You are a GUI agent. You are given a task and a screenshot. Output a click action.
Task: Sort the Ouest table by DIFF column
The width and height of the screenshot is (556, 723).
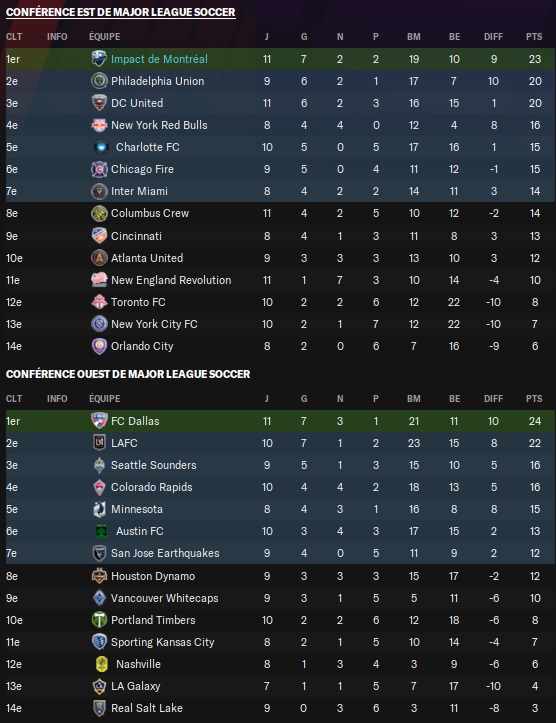pos(493,399)
